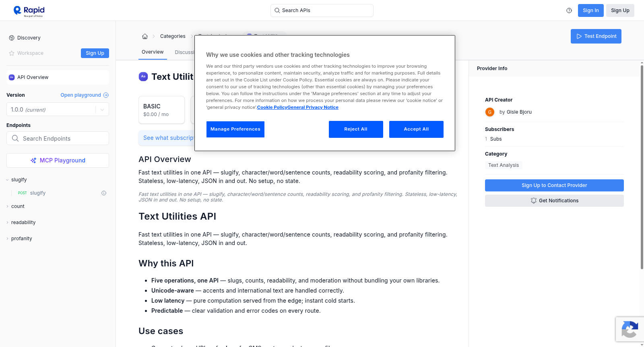Click the Search Endpoints magnifier icon
This screenshot has height=347, width=644.
coord(15,138)
